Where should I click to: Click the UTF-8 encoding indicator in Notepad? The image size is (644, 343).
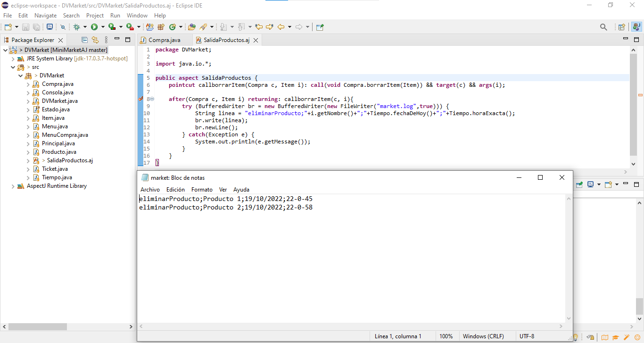527,336
